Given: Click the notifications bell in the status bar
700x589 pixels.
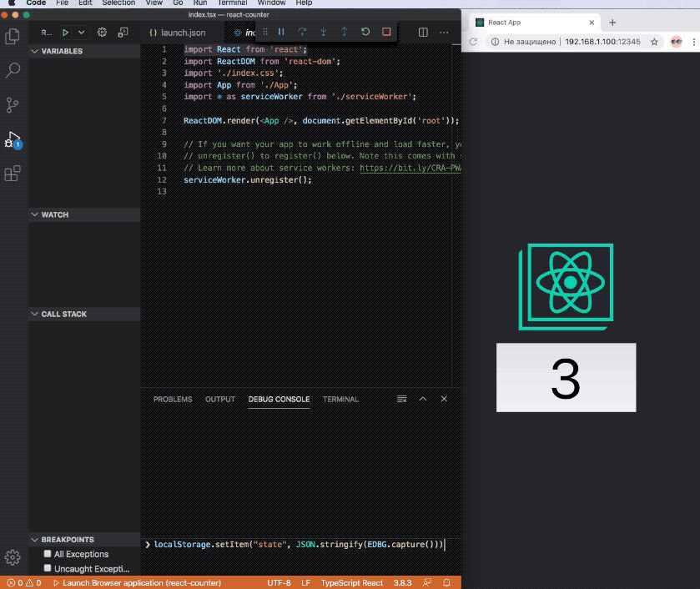Looking at the screenshot, I should 446,582.
